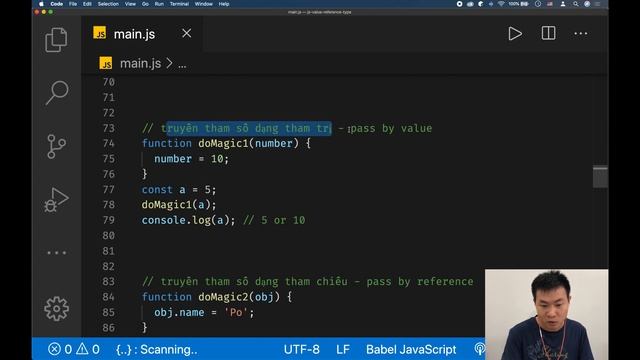640x360 pixels.
Task: Click 'function doMagic2(obj) {' code line
Action: click(217, 297)
